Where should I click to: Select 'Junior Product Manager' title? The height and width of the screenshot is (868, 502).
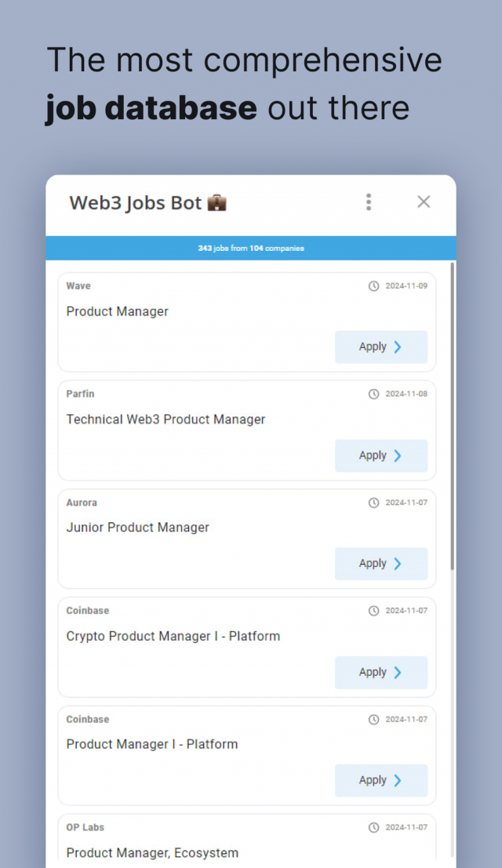click(x=138, y=528)
